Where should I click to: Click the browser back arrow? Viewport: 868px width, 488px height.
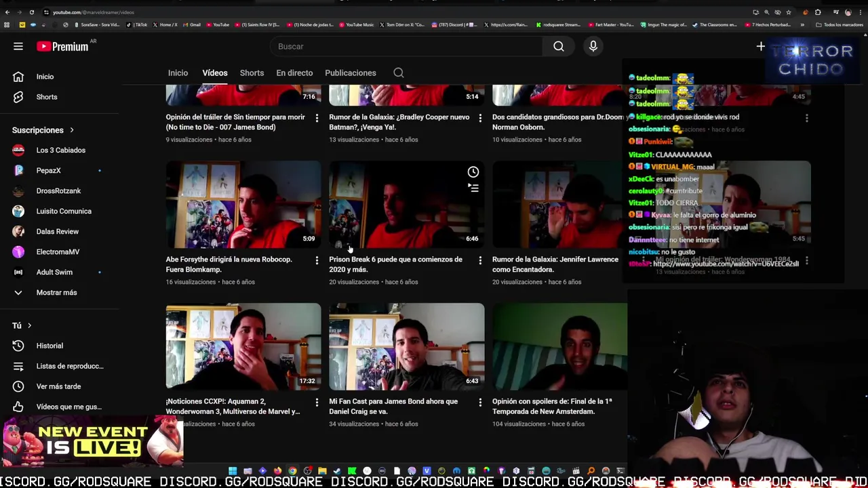pos(7,12)
